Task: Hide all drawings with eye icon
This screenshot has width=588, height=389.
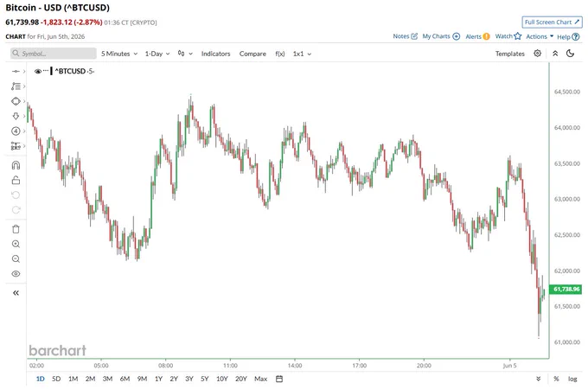Action: click(16, 273)
